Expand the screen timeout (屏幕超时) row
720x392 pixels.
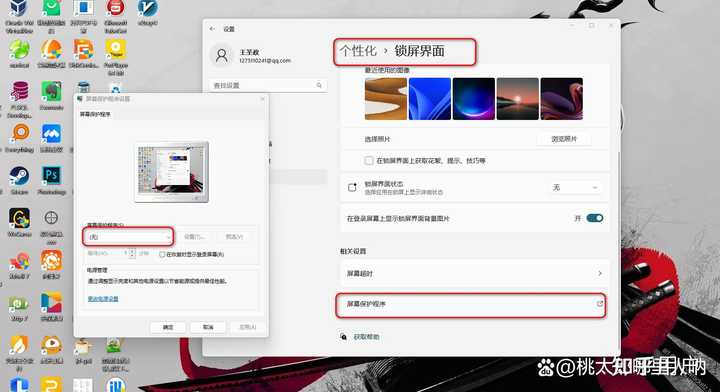pos(474,274)
